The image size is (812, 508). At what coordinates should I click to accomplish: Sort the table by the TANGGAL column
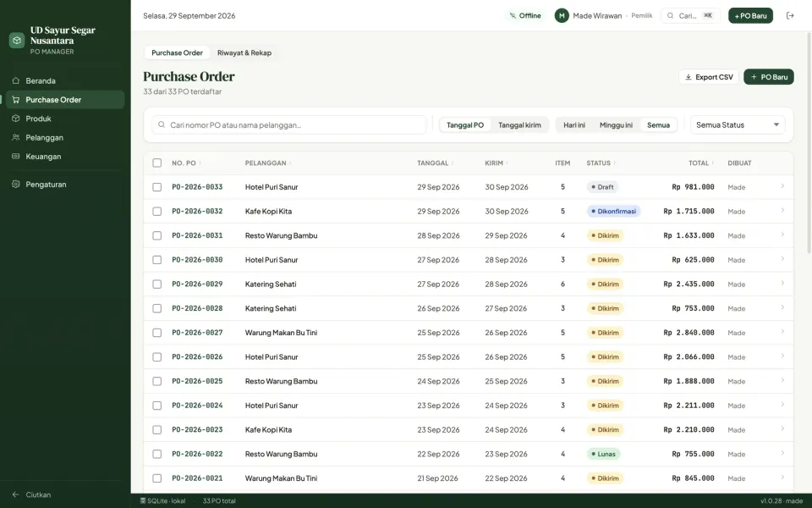click(x=435, y=163)
